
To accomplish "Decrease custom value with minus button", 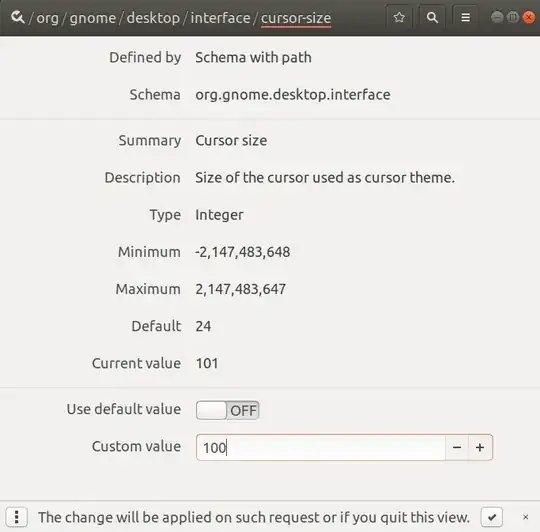I will coord(457,447).
